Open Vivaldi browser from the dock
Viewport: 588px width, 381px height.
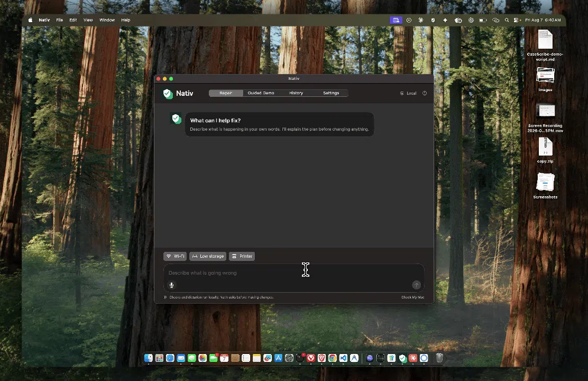[311, 358]
